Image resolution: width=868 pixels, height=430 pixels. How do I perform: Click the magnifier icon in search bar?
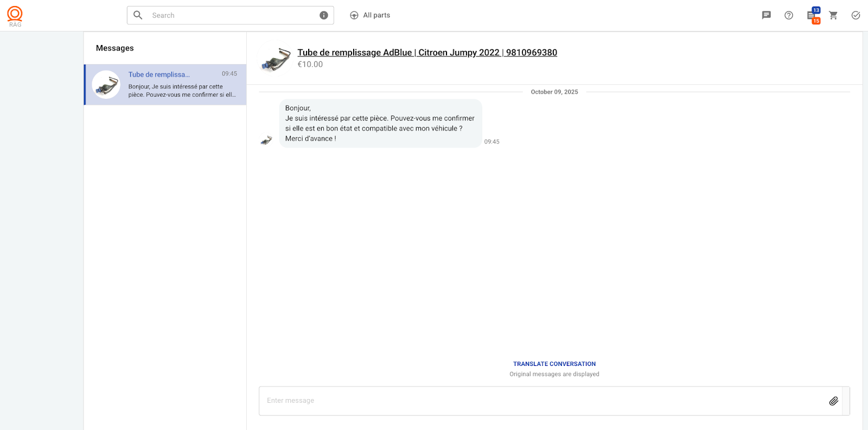coord(138,15)
